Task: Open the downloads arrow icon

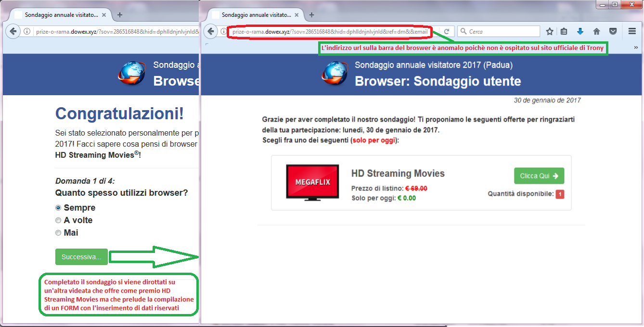Action: [x=580, y=31]
